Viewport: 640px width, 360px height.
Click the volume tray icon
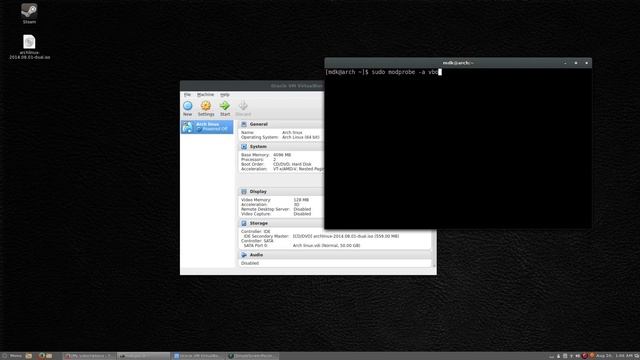tap(577, 356)
